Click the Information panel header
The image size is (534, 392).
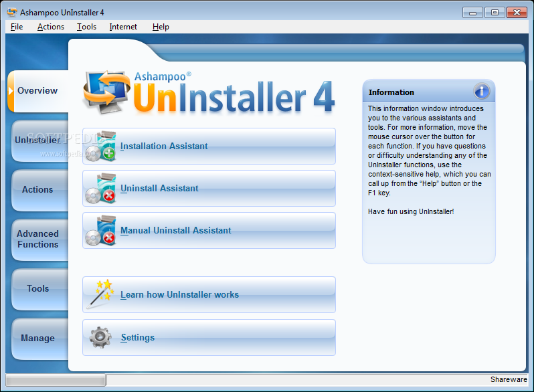429,91
